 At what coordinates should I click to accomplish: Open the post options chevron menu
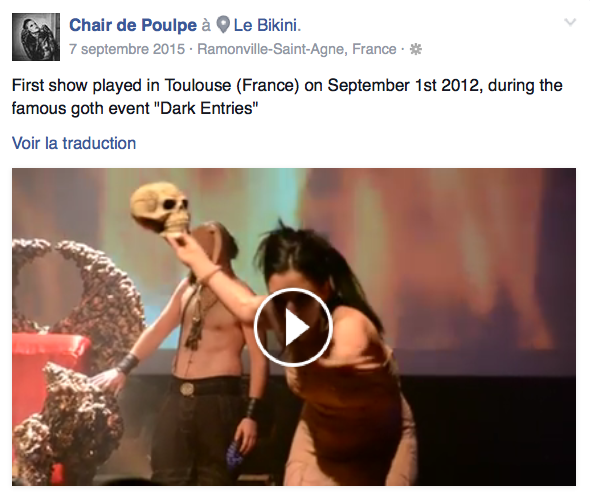(570, 23)
